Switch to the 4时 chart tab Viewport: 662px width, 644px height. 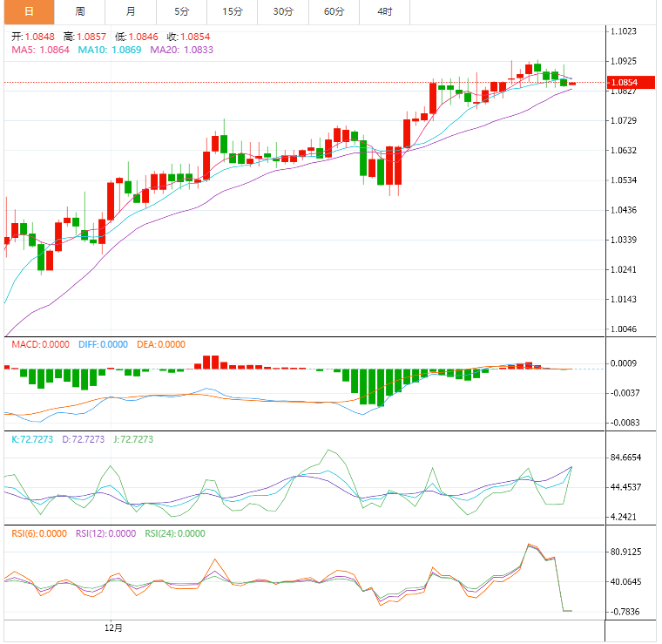click(385, 11)
